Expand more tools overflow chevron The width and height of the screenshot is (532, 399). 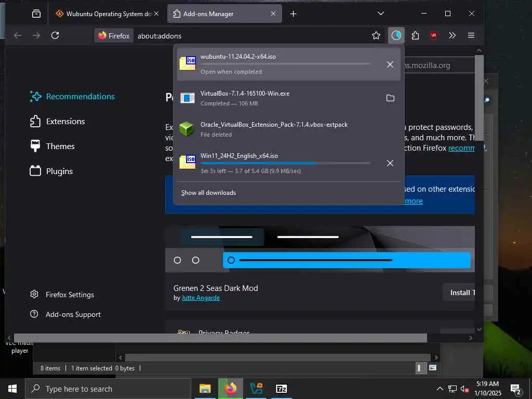[453, 35]
